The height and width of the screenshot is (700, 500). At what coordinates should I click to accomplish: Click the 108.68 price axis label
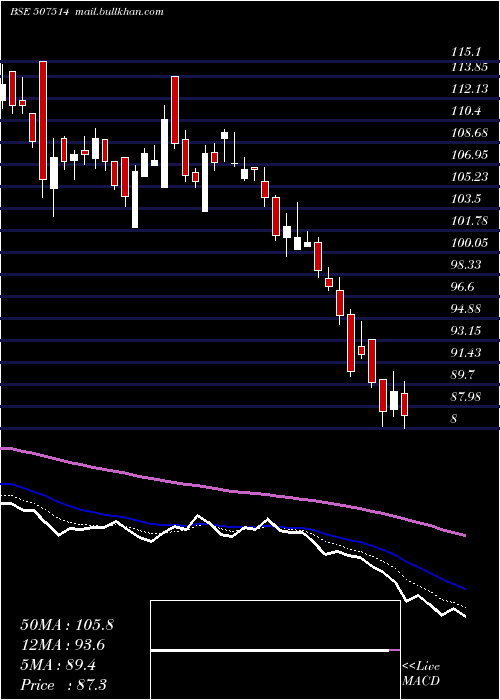[469, 133]
